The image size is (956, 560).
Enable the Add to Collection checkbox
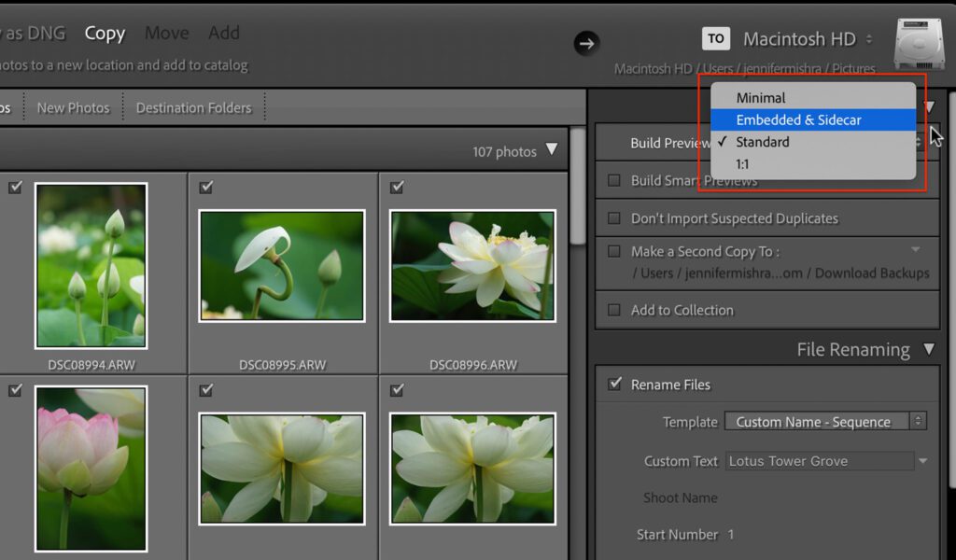tap(614, 310)
